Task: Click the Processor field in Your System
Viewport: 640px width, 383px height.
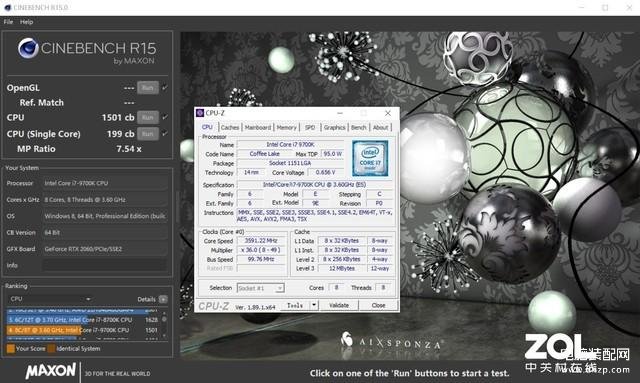Action: pos(105,183)
